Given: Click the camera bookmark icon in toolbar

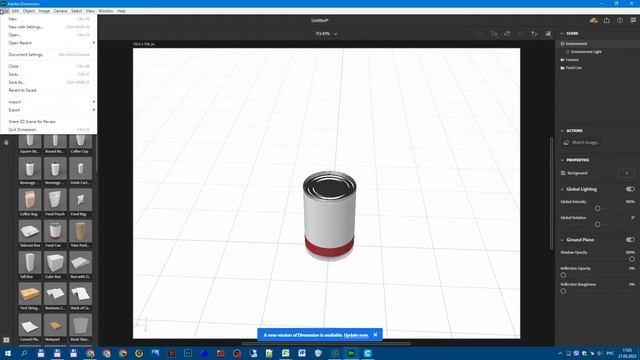Looking at the screenshot, I should click(534, 33).
